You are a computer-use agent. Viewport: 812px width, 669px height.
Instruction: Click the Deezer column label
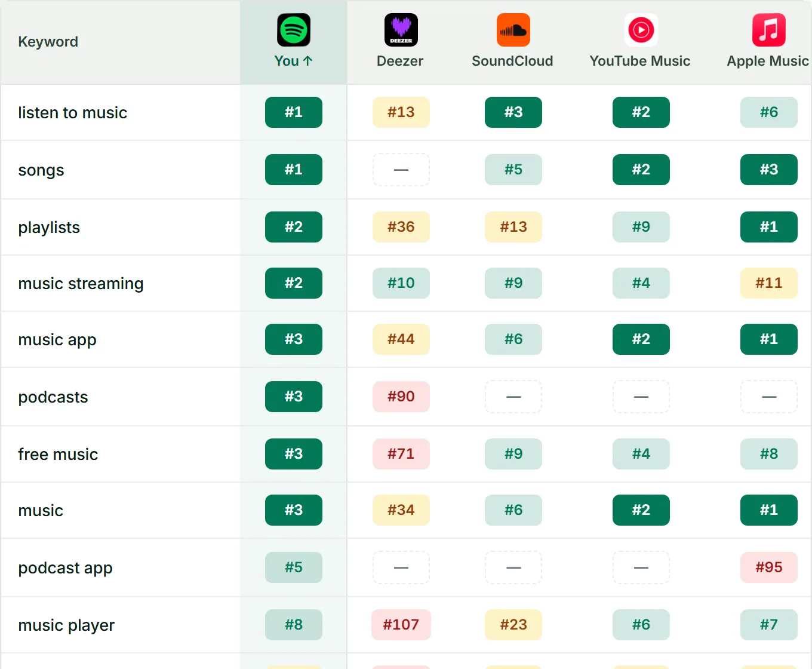pos(400,61)
